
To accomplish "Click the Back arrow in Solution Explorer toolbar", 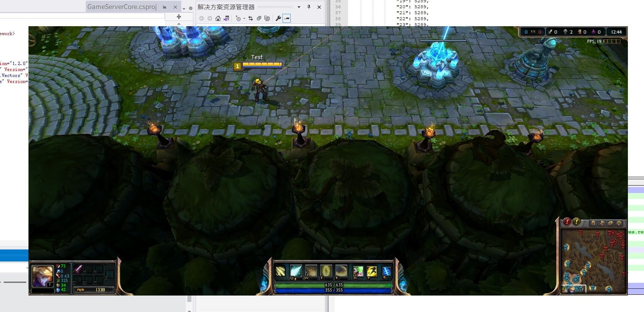I will [x=202, y=18].
